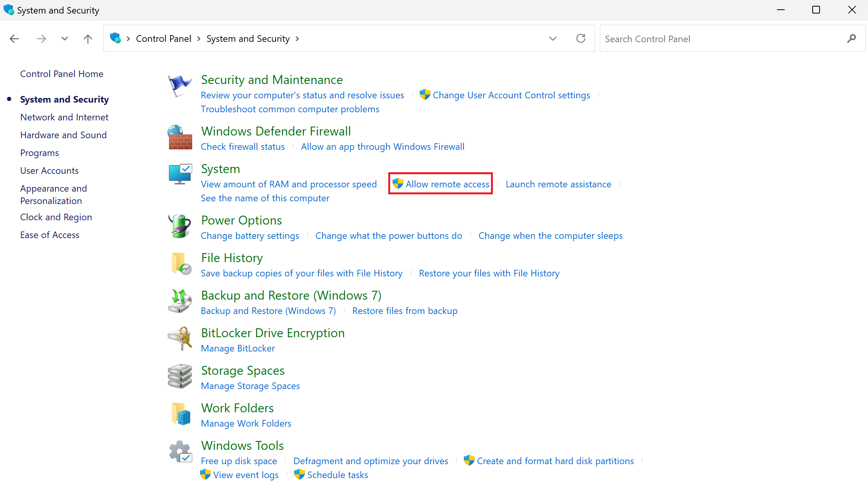Click the Power Options battery icon
The image size is (868, 487).
click(179, 226)
